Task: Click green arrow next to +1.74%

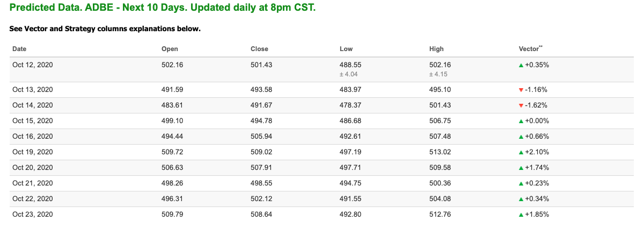Action: point(521,168)
